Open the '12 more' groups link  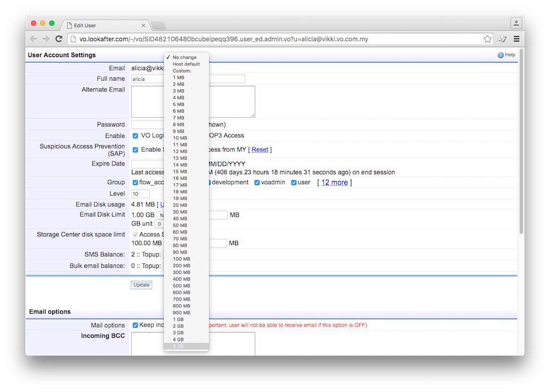[x=334, y=183]
